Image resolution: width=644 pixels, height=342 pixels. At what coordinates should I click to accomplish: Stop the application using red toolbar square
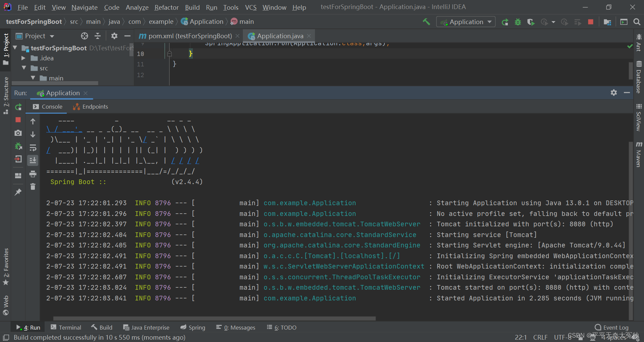point(591,22)
